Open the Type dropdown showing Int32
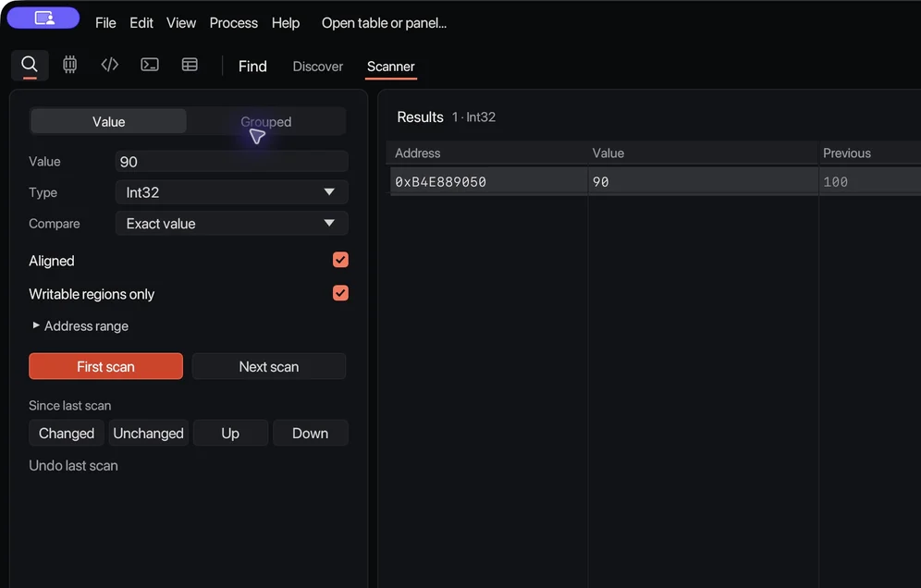This screenshot has height=588, width=921. (x=232, y=192)
